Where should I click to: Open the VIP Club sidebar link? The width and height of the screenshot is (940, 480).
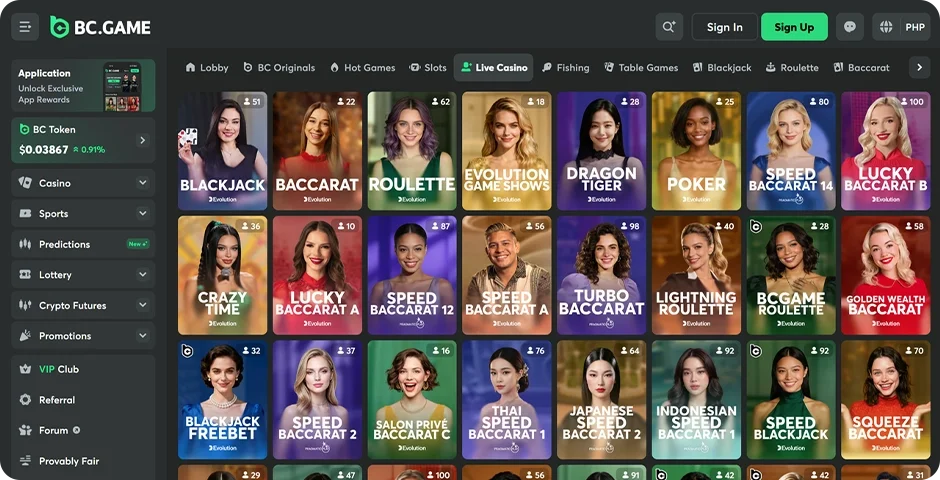pyautogui.click(x=83, y=369)
